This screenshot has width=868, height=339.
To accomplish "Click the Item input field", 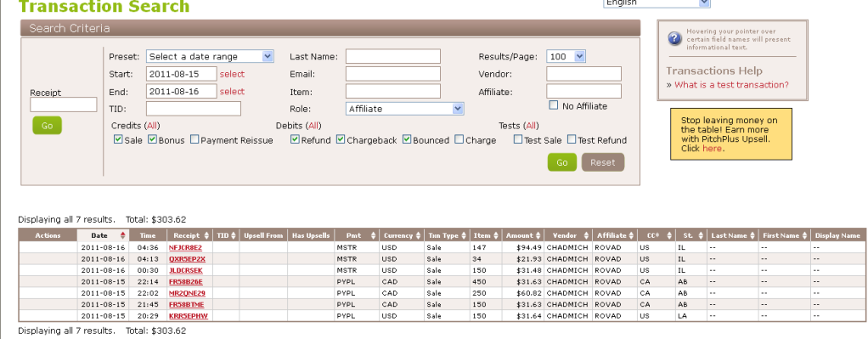I will pyautogui.click(x=393, y=92).
